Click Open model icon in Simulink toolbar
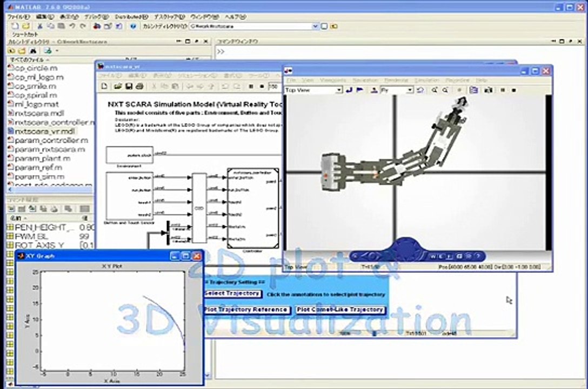588x389 pixels. point(118,86)
